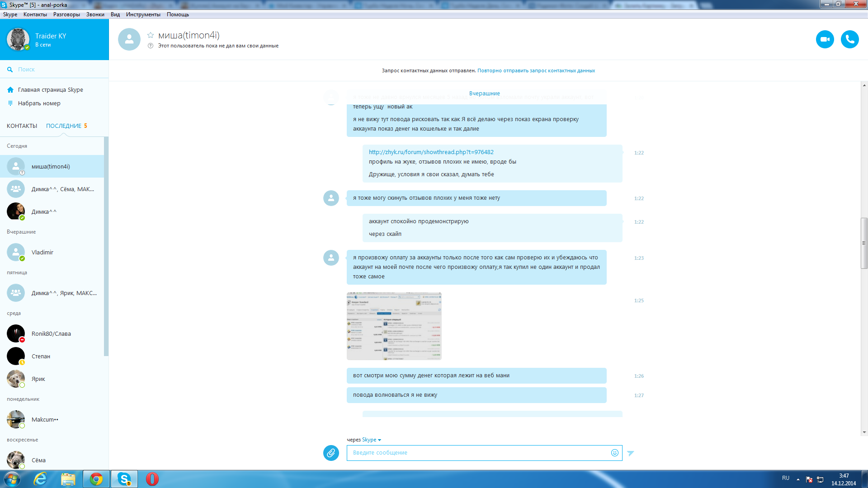Select the Димка^^, Ярик, МАКС... group conversation
Viewport: 868px width, 488px height.
coord(52,293)
